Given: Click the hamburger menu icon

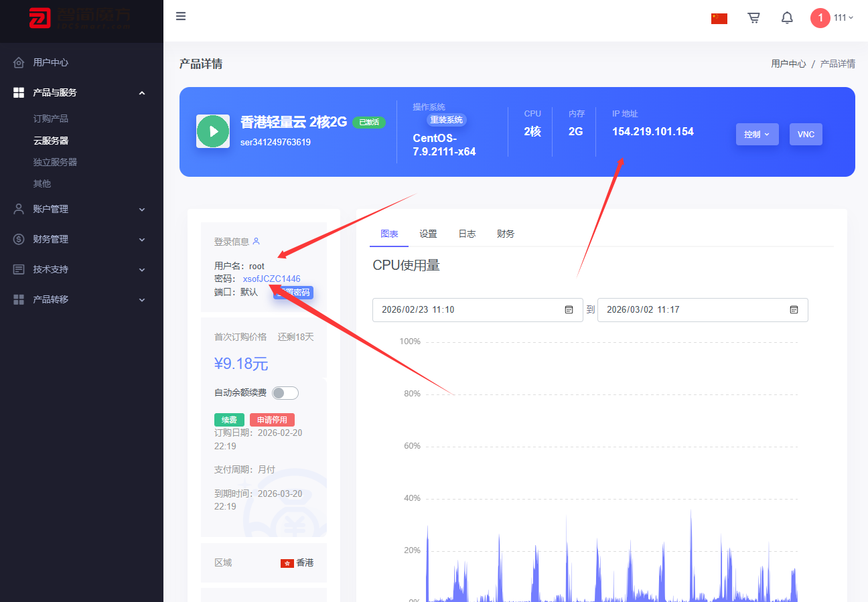Looking at the screenshot, I should point(181,16).
